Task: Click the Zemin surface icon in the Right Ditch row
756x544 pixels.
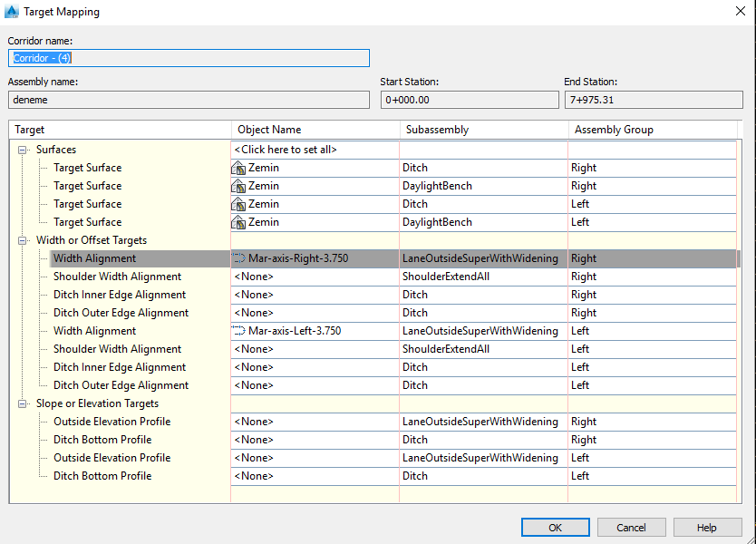Action: pos(237,168)
